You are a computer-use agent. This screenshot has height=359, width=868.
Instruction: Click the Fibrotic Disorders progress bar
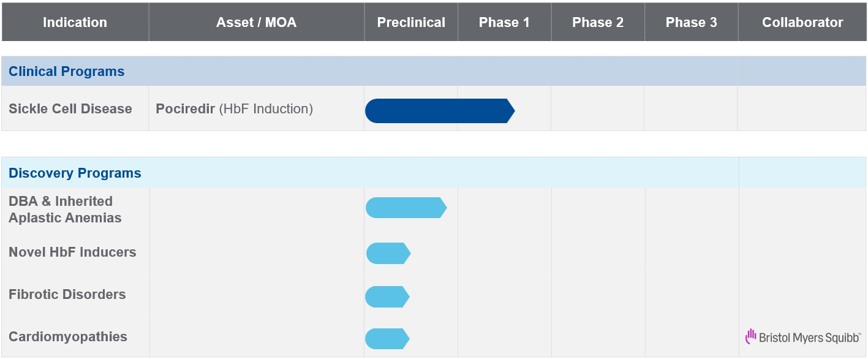(387, 297)
